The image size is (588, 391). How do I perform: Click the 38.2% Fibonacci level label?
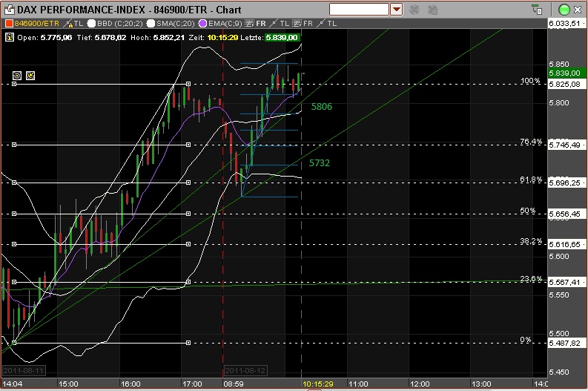[531, 241]
